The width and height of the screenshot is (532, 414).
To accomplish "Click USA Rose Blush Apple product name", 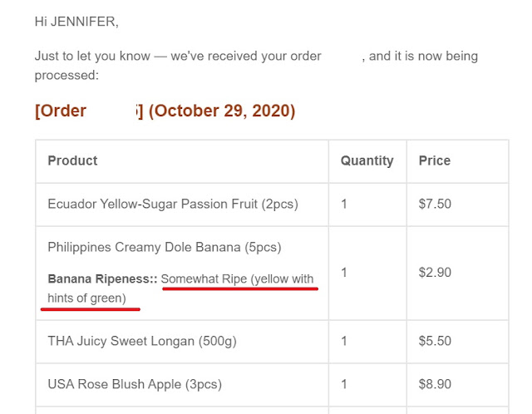I will pyautogui.click(x=135, y=384).
